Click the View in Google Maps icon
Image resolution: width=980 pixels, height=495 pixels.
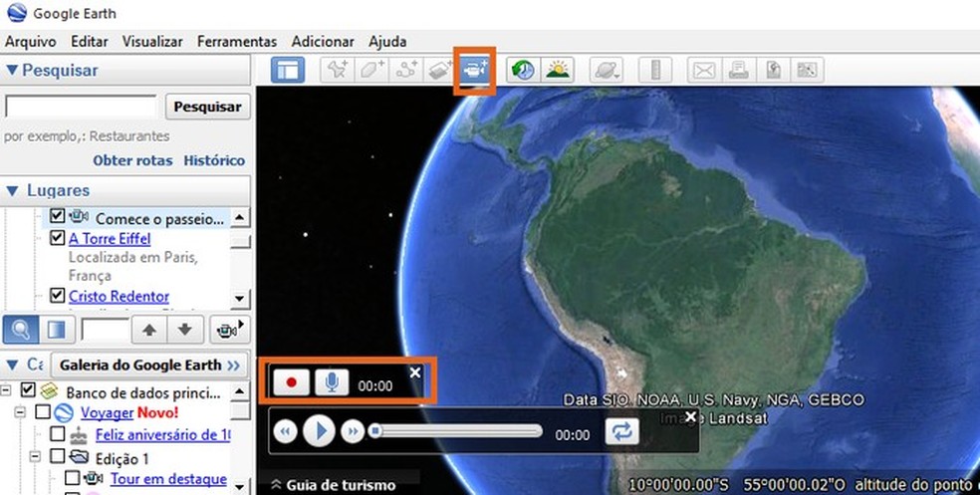click(x=807, y=70)
